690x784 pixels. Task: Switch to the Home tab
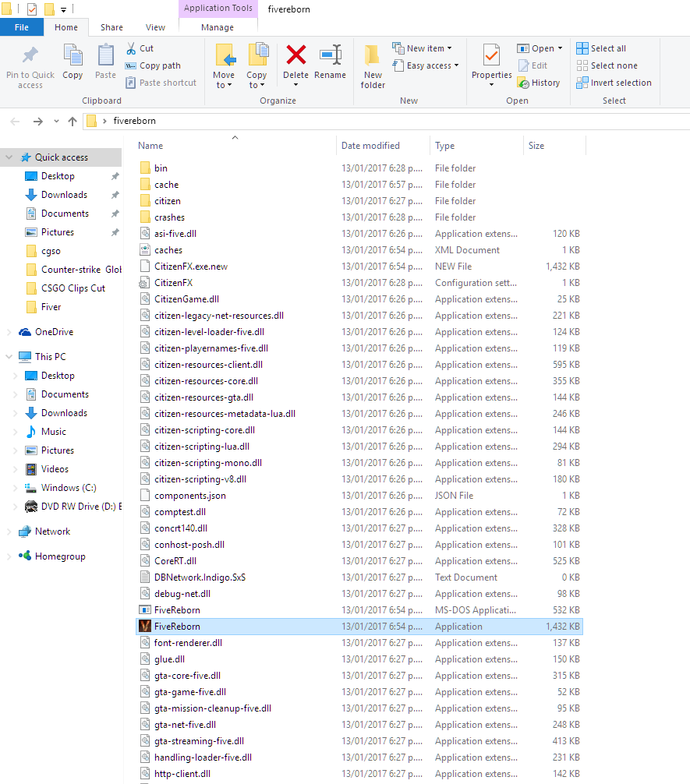pyautogui.click(x=66, y=27)
